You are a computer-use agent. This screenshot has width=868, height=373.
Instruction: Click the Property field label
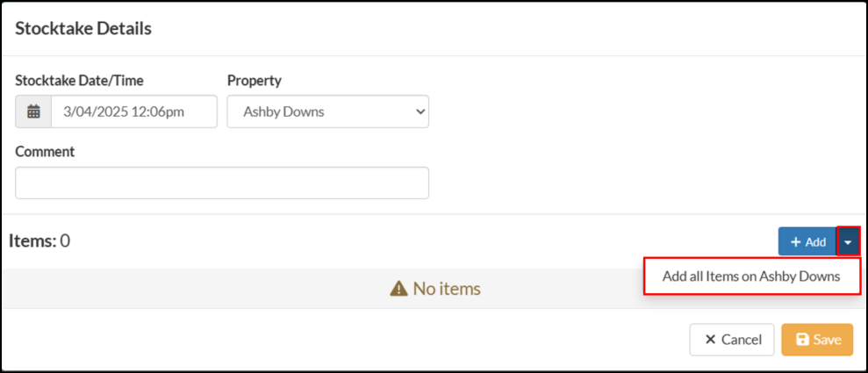(x=255, y=80)
